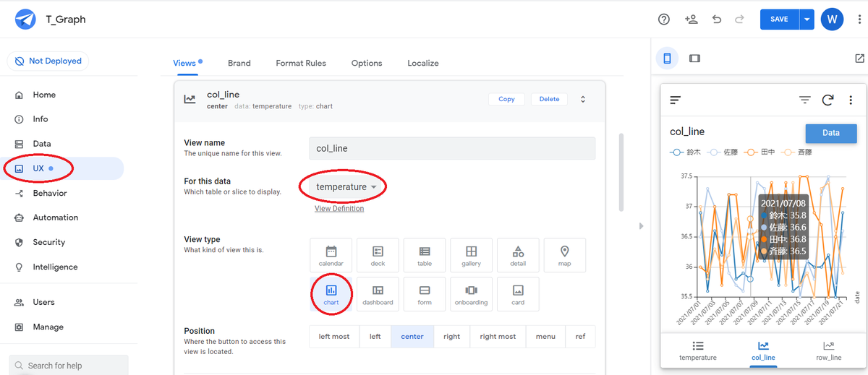The height and width of the screenshot is (375, 868).
Task: Switch preview to mobile phone icon
Action: pos(668,59)
